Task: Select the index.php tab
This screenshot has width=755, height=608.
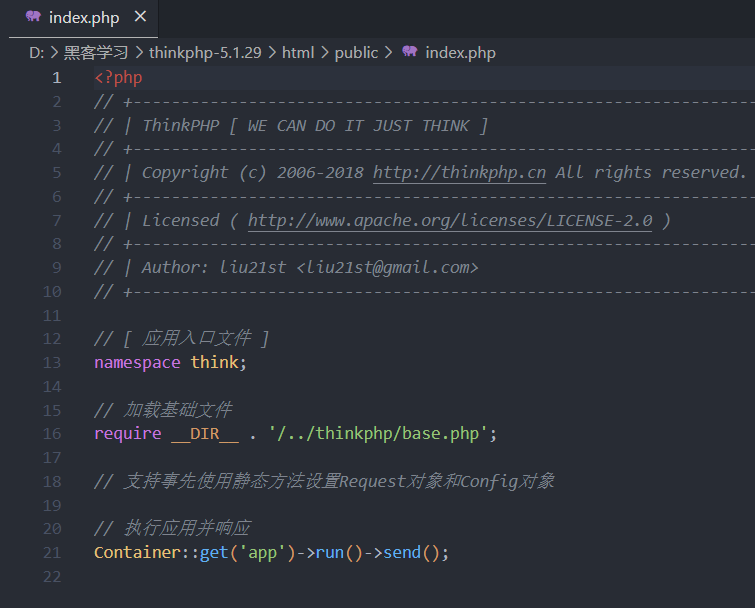Action: click(x=84, y=17)
